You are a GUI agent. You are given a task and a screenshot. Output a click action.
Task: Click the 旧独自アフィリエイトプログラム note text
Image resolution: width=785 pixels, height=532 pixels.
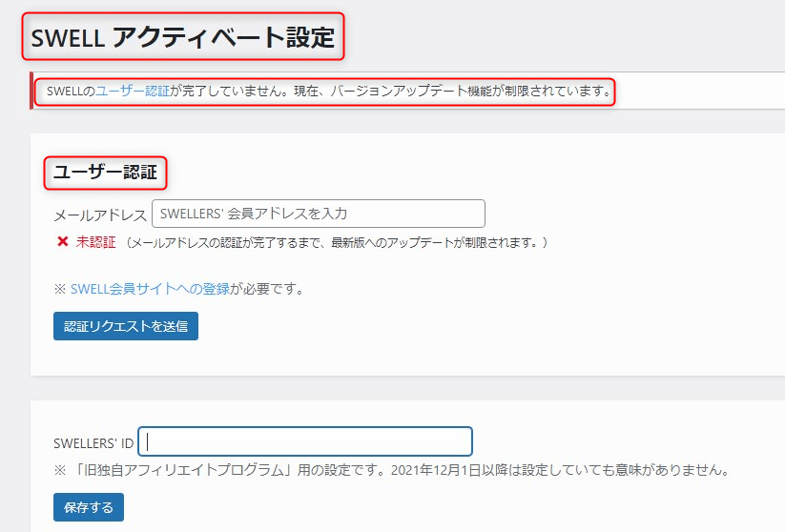[392, 470]
